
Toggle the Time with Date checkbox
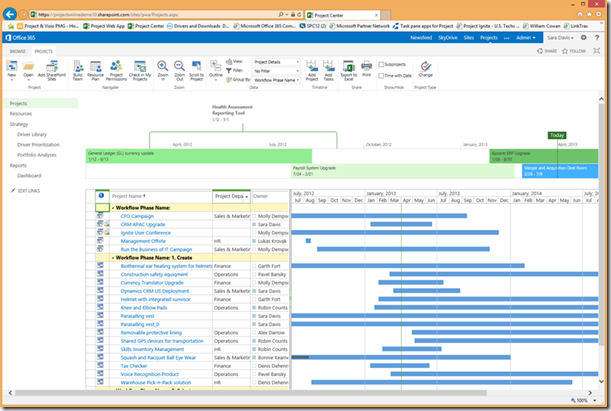pyautogui.click(x=380, y=75)
